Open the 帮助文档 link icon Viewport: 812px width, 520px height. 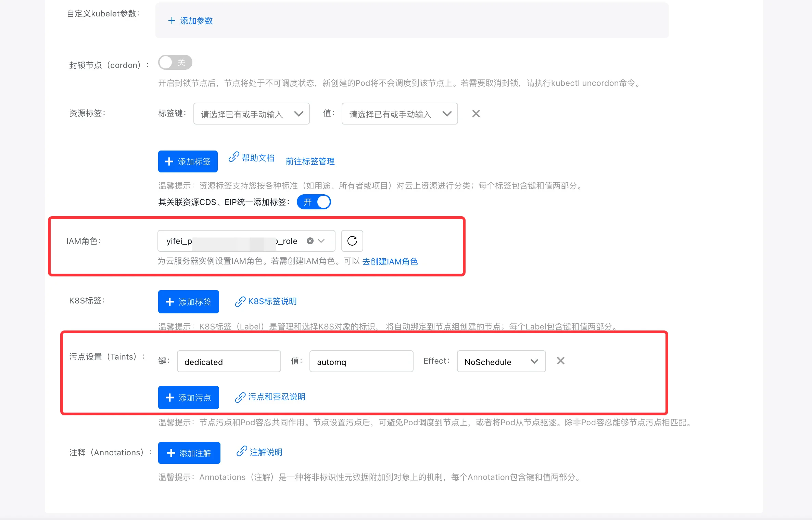[234, 157]
